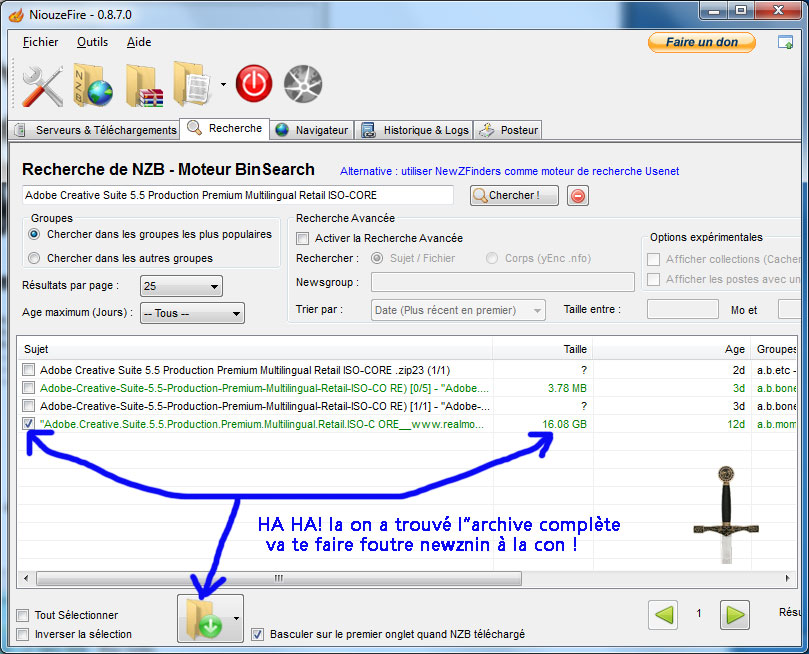Open the settings wrench and screwdriver icon
Viewport: 809px width, 654px height.
(42, 86)
